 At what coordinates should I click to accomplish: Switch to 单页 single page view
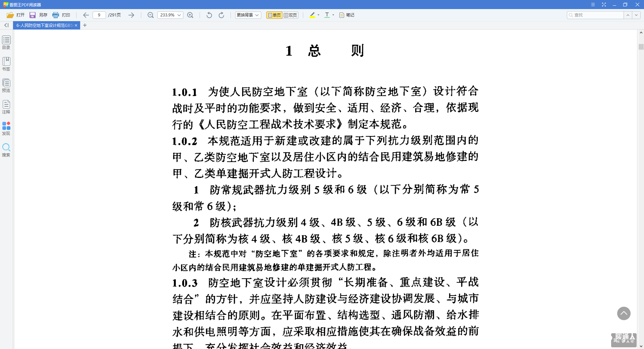(274, 15)
